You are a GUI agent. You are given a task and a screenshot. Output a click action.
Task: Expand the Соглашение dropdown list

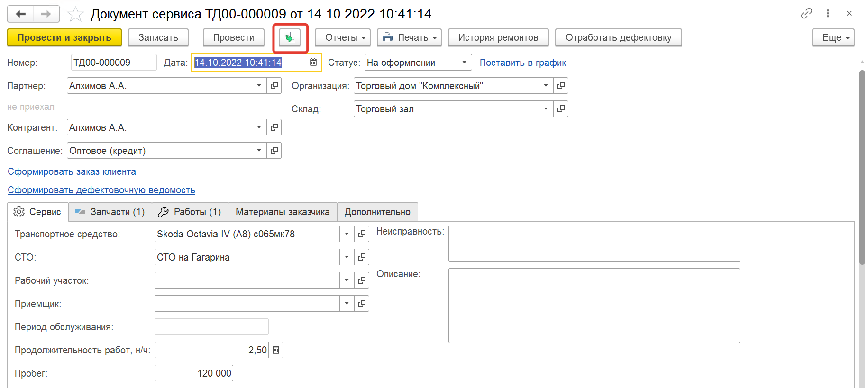(x=259, y=151)
